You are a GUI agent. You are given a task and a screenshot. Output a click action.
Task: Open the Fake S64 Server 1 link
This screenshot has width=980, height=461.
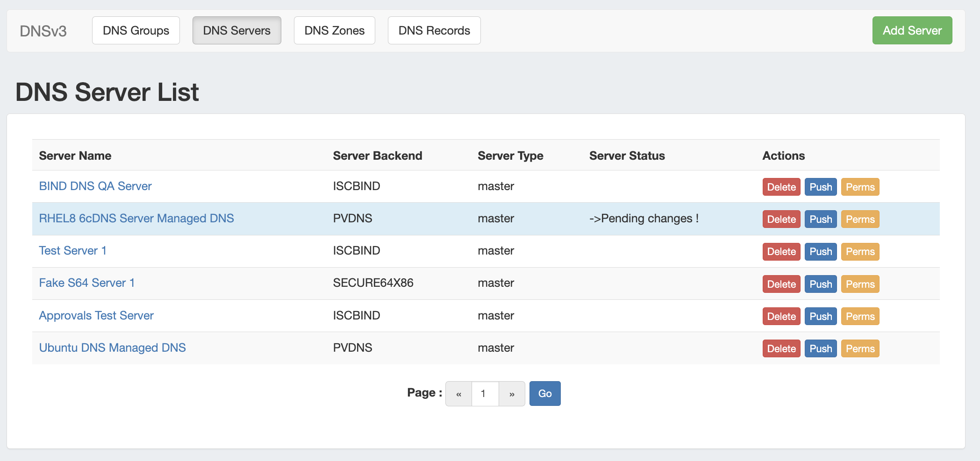[x=87, y=283]
